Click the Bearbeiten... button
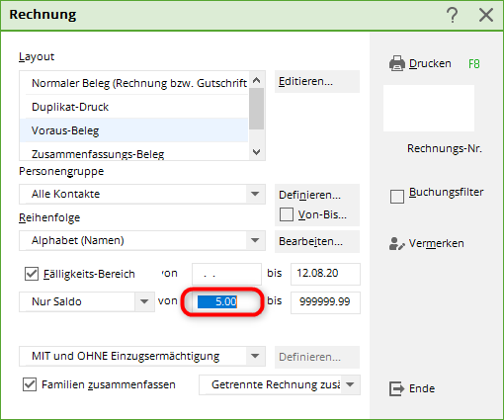Image resolution: width=504 pixels, height=420 pixels. click(x=317, y=241)
